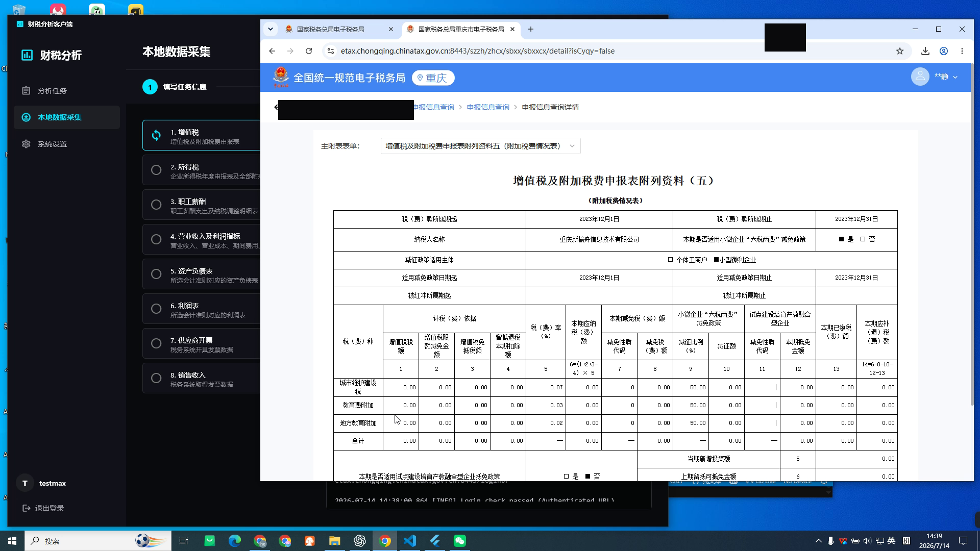Click the address bar URL
Image resolution: width=980 pixels, height=551 pixels.
[477, 51]
